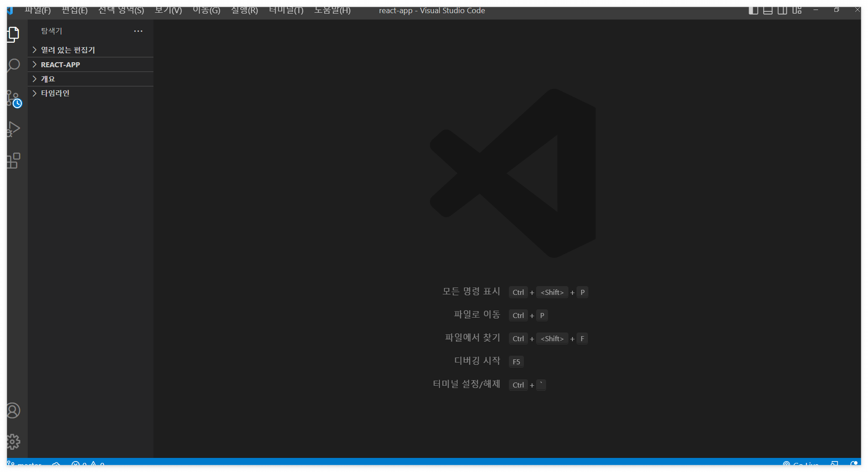Viewport: 868px width, 472px height.
Task: Open the 터미널(T) menu
Action: 286,10
